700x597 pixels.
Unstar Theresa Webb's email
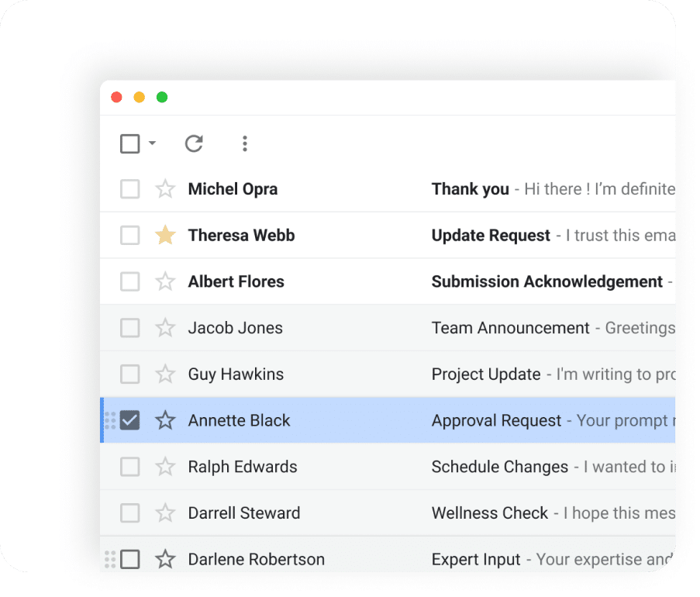pos(165,235)
